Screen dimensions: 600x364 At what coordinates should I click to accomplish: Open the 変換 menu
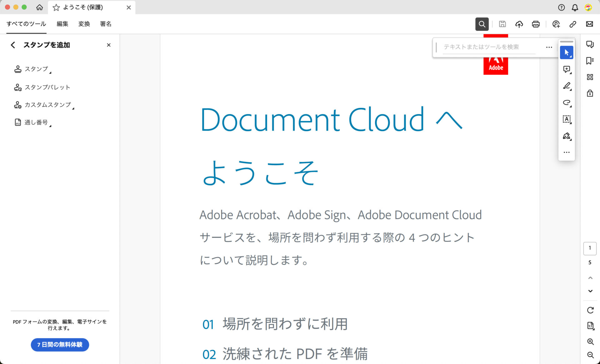pyautogui.click(x=84, y=24)
